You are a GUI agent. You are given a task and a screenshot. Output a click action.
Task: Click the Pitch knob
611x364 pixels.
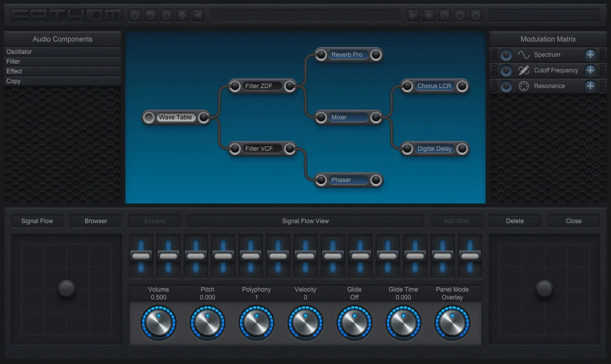(208, 323)
